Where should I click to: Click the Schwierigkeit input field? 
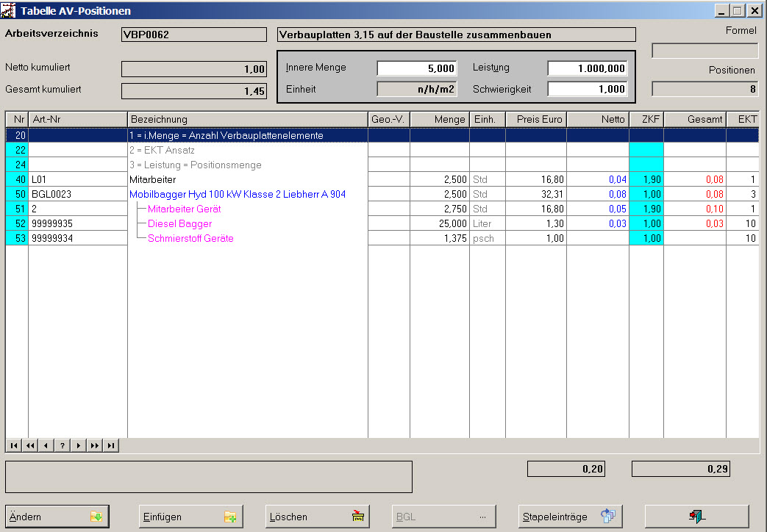click(x=587, y=89)
